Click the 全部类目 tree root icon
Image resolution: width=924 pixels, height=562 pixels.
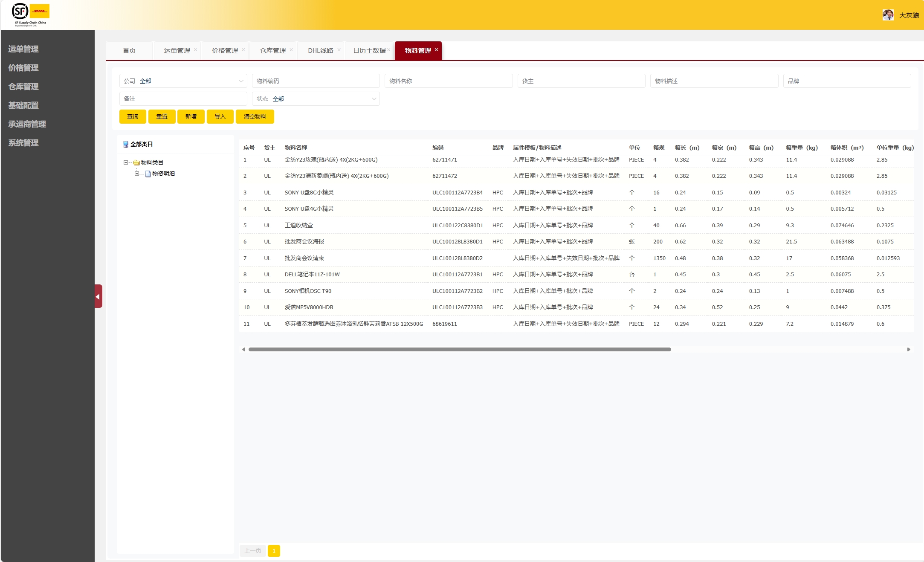click(125, 144)
